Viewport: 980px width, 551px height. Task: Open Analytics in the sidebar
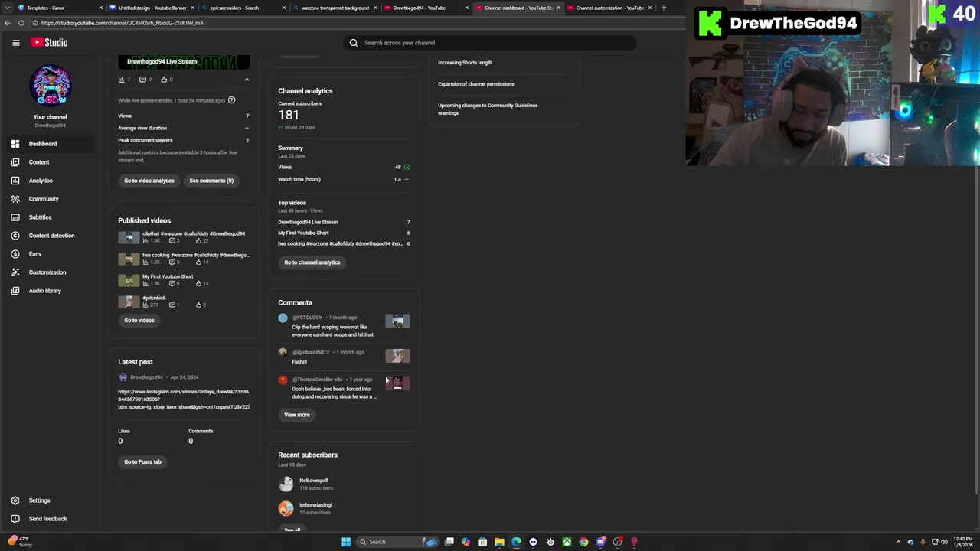50,181
